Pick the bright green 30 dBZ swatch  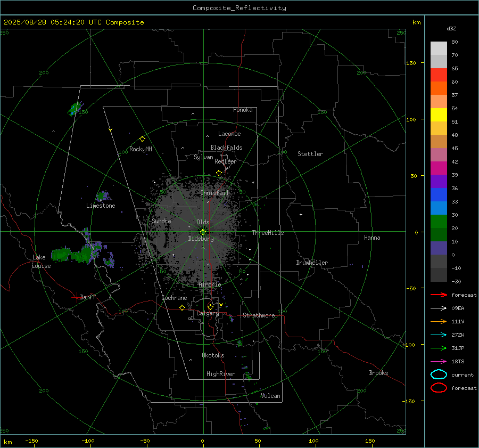point(439,221)
